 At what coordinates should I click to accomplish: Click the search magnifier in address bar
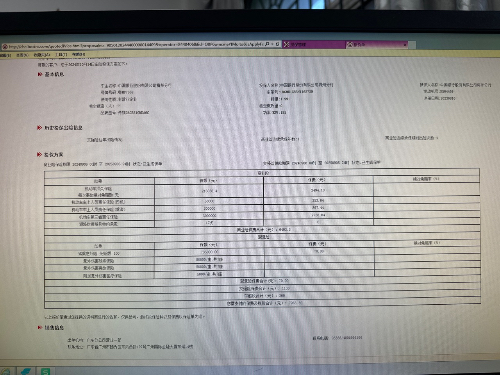[267, 44]
